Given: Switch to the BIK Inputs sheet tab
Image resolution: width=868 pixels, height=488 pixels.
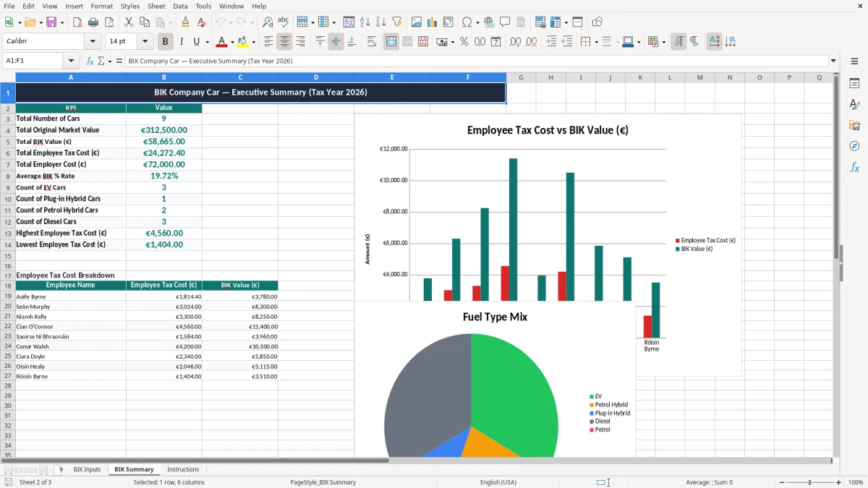Looking at the screenshot, I should (x=87, y=470).
